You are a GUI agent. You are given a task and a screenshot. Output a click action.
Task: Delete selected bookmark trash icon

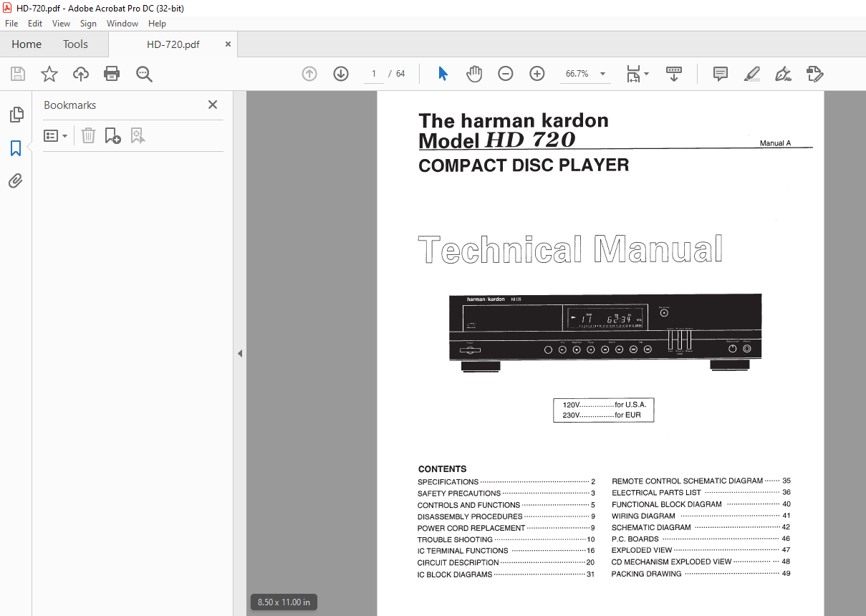88,135
